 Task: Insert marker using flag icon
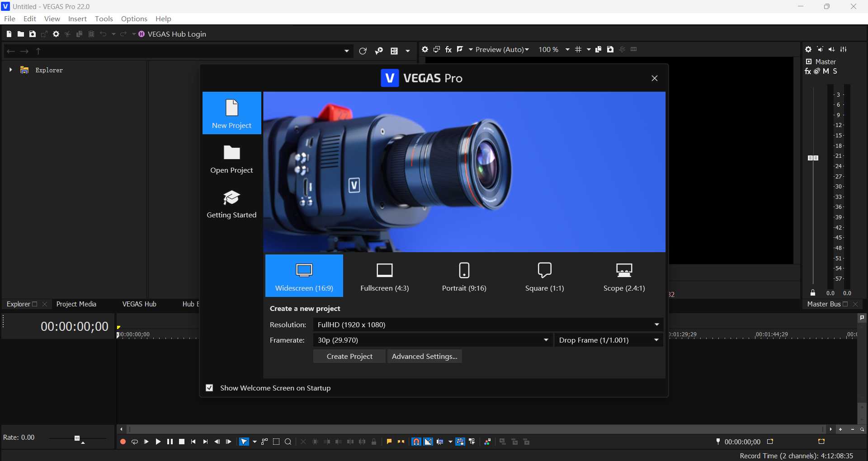(x=389, y=442)
